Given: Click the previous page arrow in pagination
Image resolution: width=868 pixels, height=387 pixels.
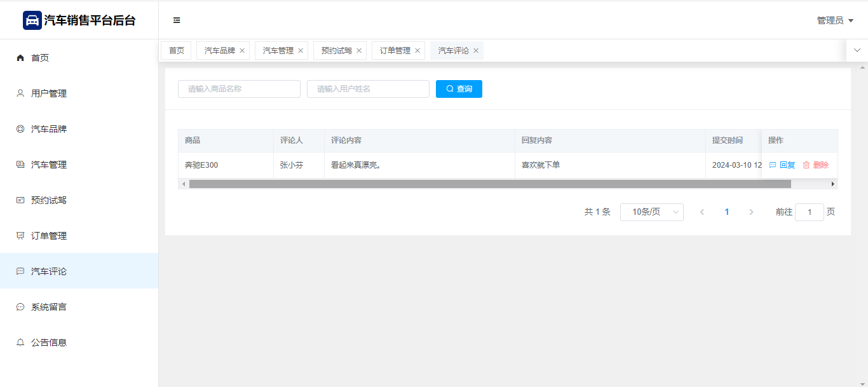Looking at the screenshot, I should [702, 212].
